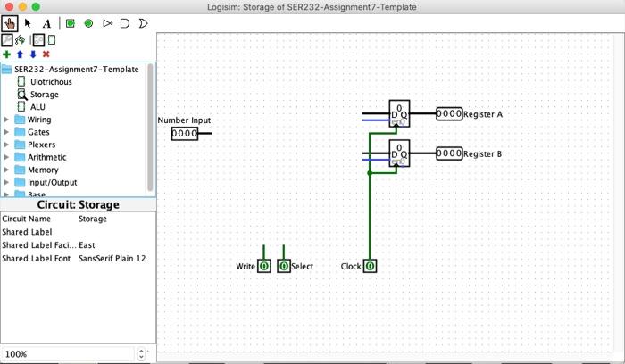
Task: Expand the Input/Output library
Action: pos(6,182)
